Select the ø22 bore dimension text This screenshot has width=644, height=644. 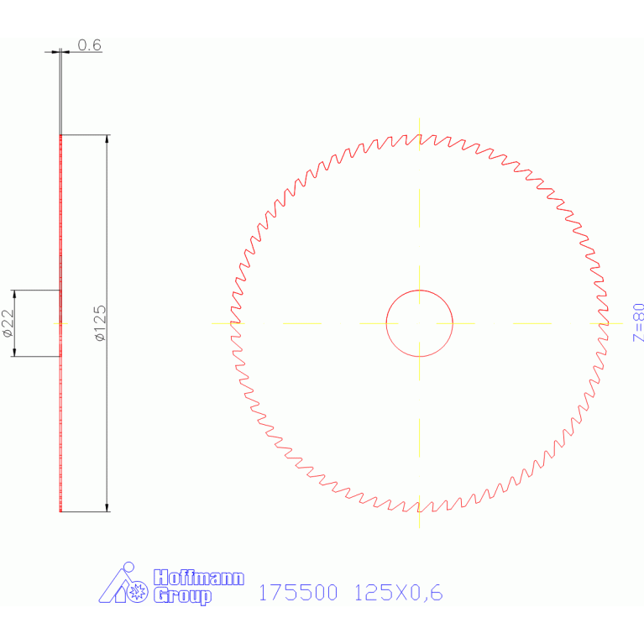tap(8, 323)
